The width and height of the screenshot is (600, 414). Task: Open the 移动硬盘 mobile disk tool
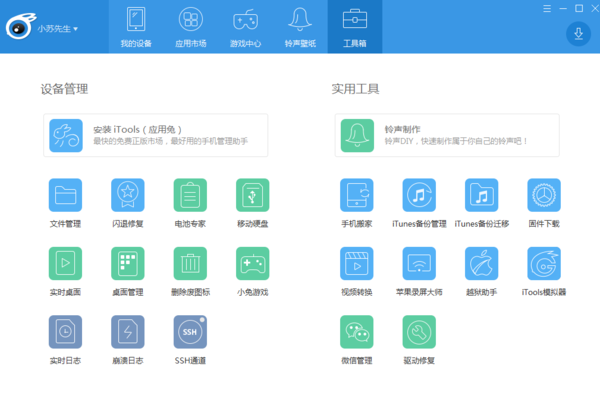[x=253, y=195]
